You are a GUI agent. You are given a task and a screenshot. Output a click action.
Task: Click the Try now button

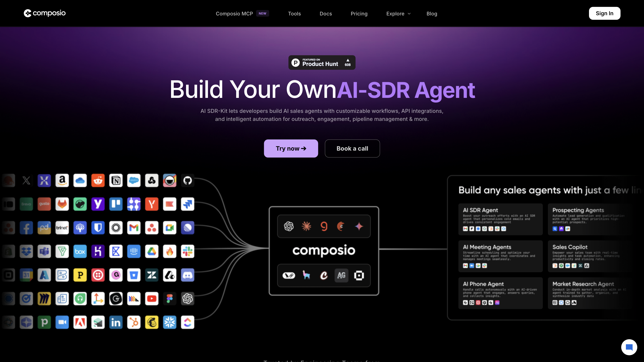291,148
